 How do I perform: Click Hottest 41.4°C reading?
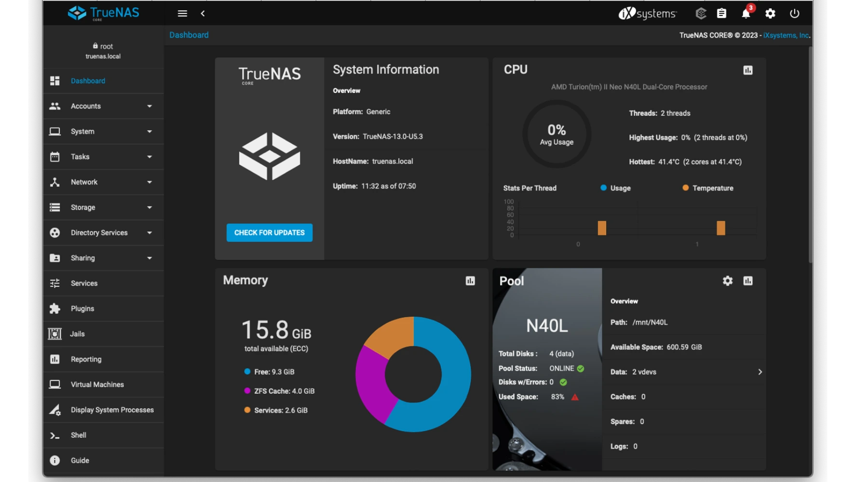[685, 162]
